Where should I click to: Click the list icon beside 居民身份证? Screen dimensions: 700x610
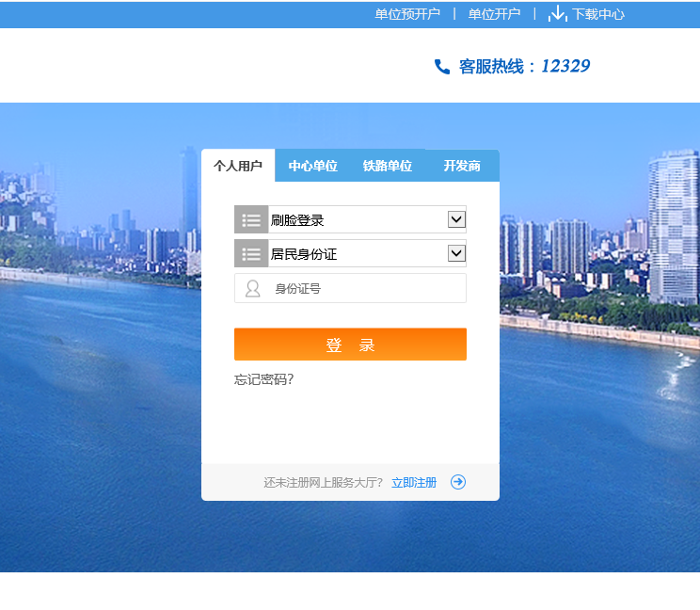251,254
